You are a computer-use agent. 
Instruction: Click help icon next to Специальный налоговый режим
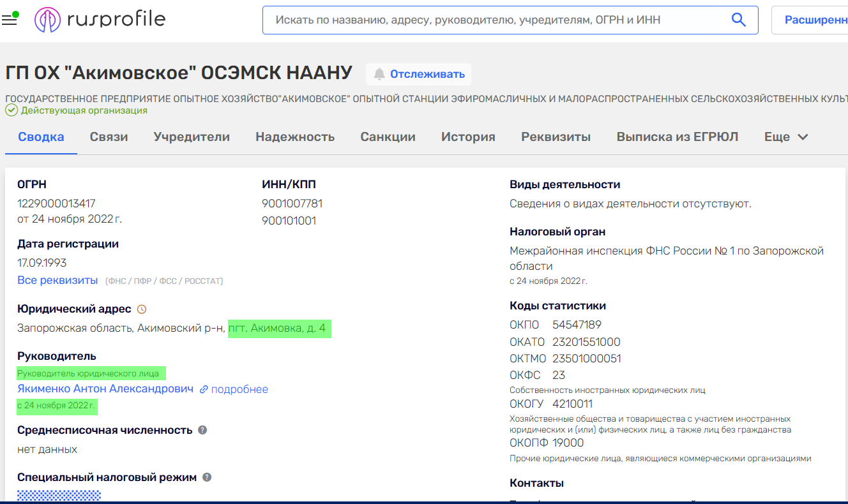pyautogui.click(x=207, y=477)
